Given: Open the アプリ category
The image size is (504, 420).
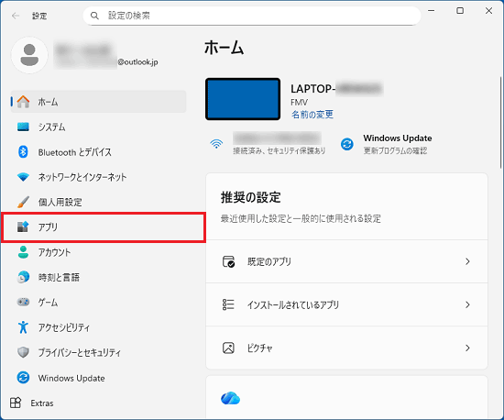Looking at the screenshot, I should tap(104, 227).
